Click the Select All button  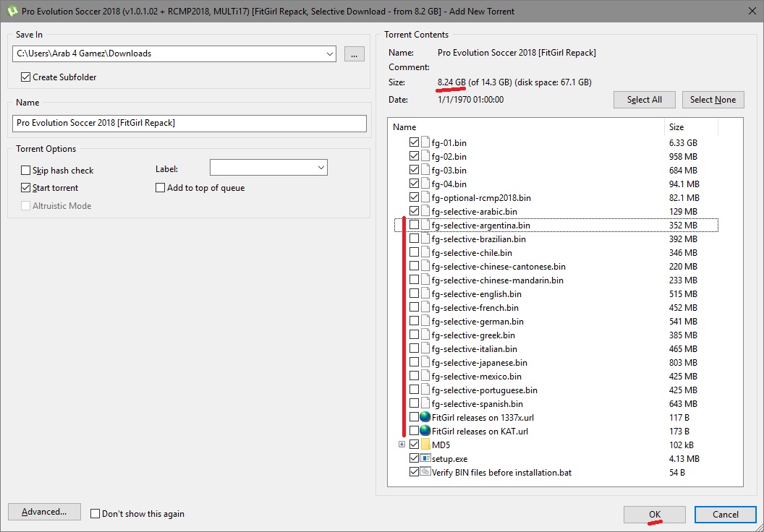(644, 100)
